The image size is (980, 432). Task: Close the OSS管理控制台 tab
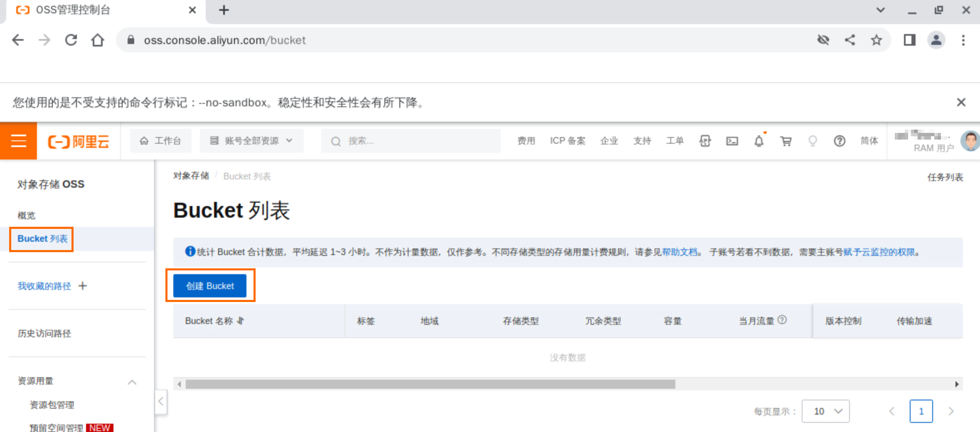(x=192, y=10)
